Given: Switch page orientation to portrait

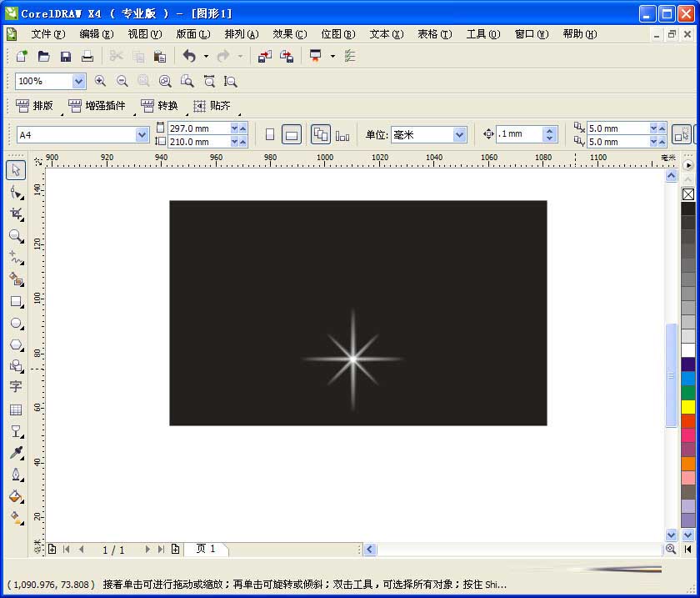Looking at the screenshot, I should click(x=270, y=133).
